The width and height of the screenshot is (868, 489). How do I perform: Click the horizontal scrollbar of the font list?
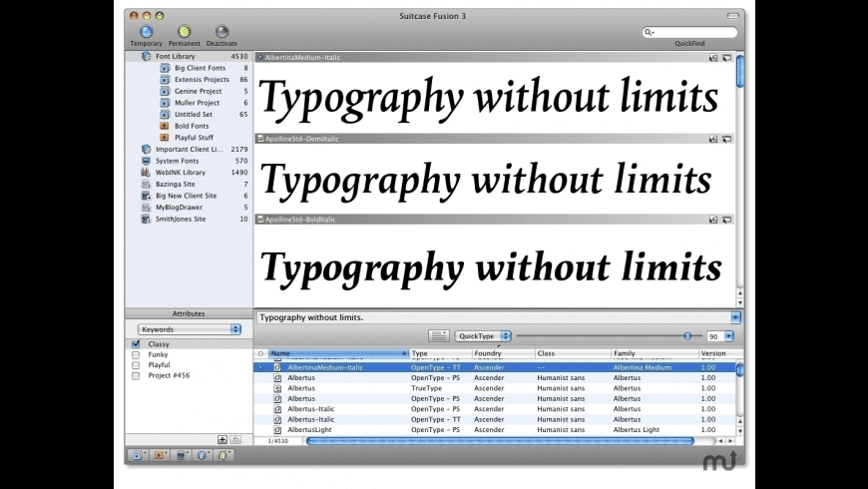click(500, 441)
